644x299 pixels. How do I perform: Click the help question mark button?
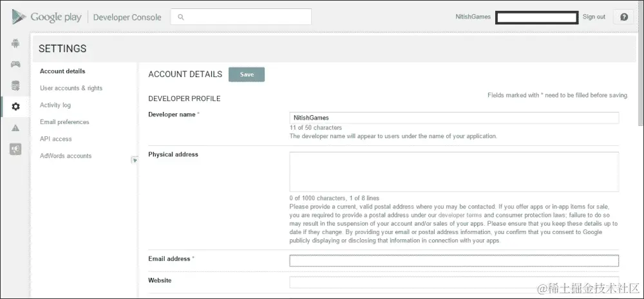click(624, 17)
